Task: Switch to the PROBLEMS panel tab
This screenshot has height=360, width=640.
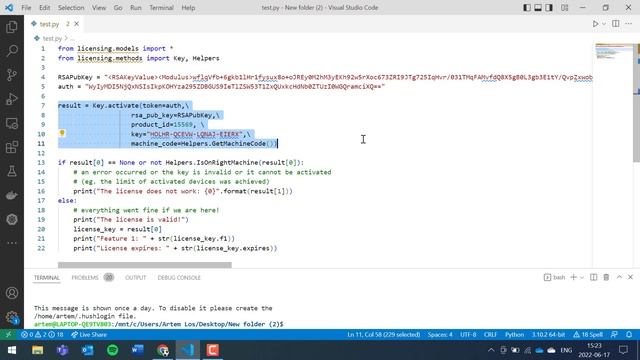Action: click(x=85, y=278)
